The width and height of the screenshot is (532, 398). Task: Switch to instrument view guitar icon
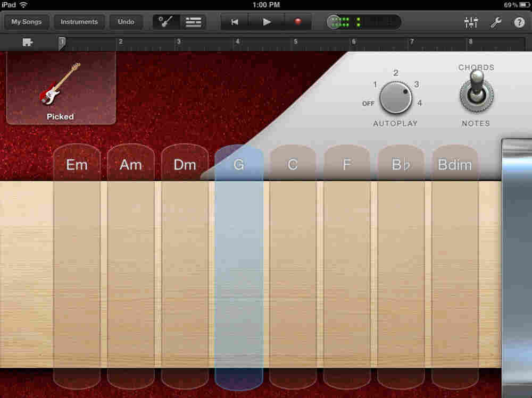point(165,22)
